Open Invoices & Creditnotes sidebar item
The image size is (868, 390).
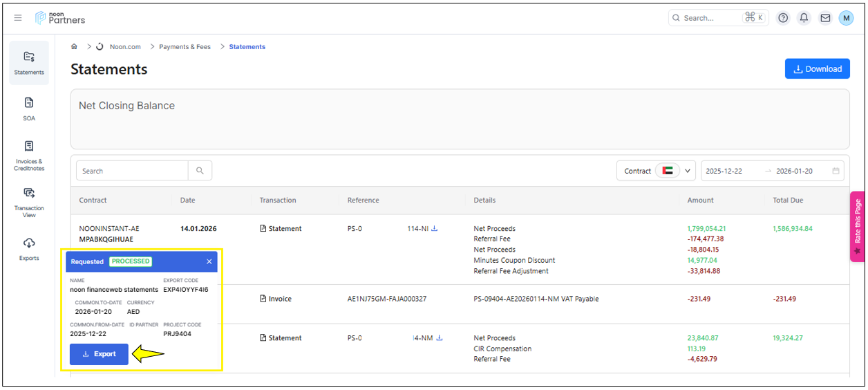pos(29,155)
